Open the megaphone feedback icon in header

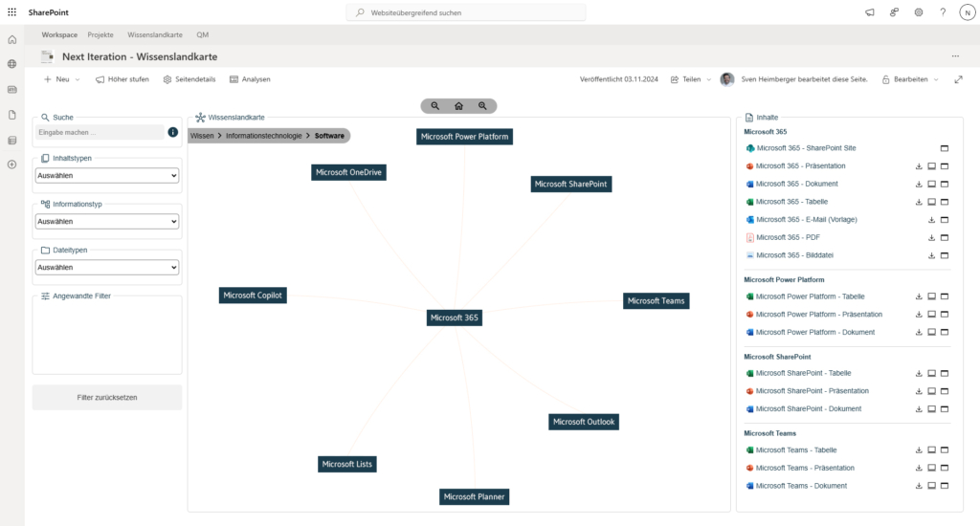869,12
